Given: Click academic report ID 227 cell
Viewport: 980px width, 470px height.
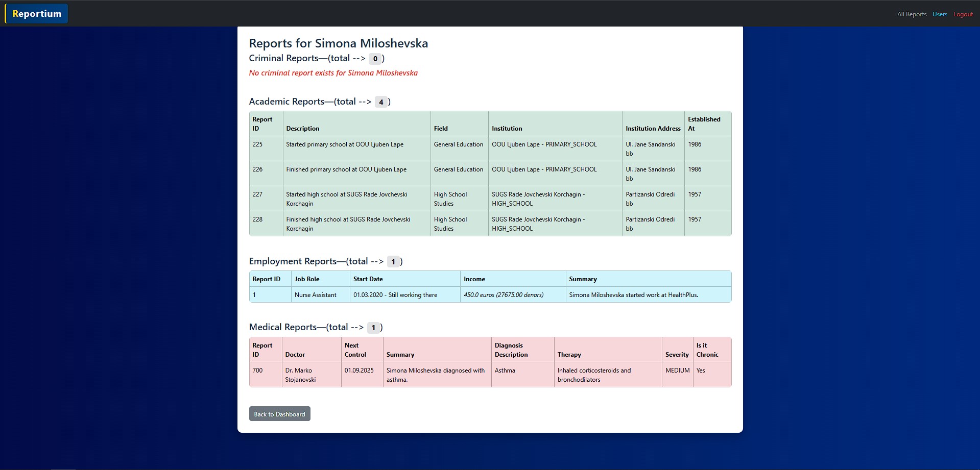Looking at the screenshot, I should 266,199.
